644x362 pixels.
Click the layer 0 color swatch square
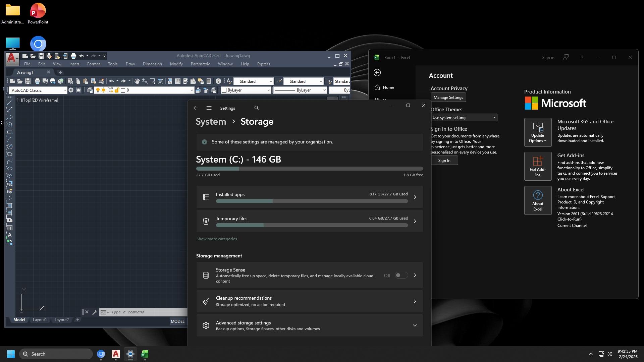pos(123,90)
